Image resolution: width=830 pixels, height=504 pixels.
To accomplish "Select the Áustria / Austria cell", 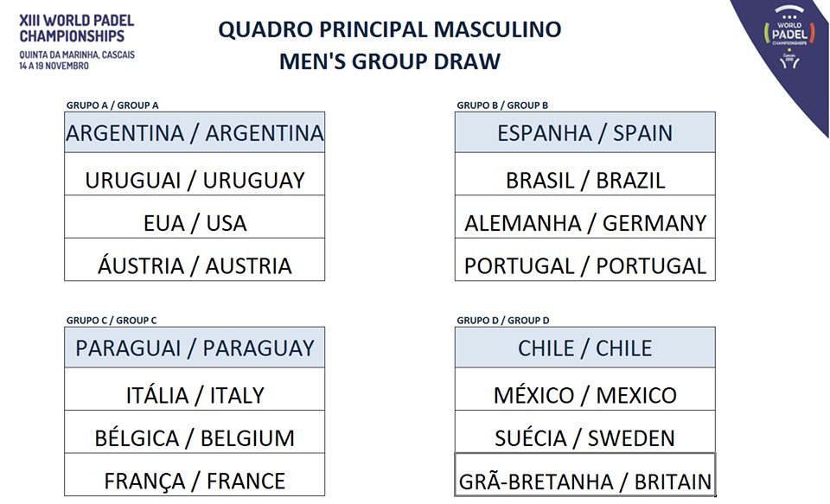I will tap(195, 265).
